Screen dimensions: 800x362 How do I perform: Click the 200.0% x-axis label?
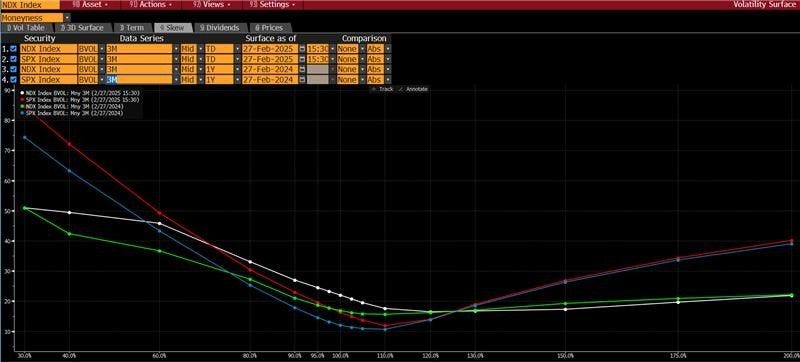click(792, 355)
